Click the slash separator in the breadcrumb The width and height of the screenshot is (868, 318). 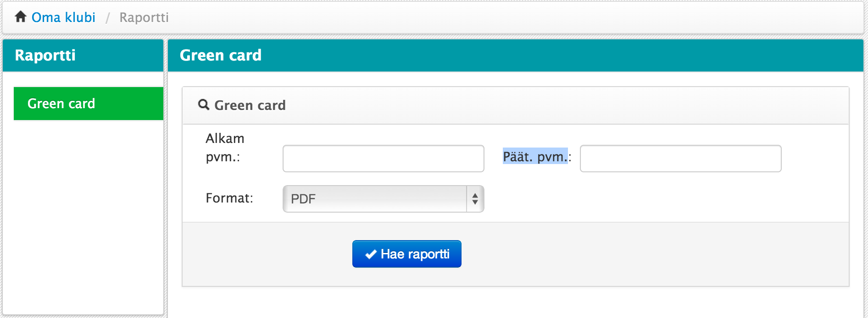tap(108, 18)
